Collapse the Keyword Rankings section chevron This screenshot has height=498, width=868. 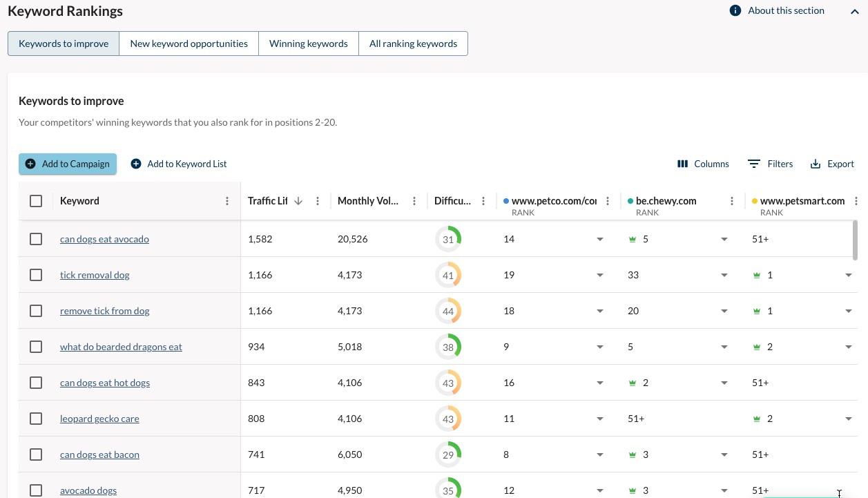tap(855, 11)
